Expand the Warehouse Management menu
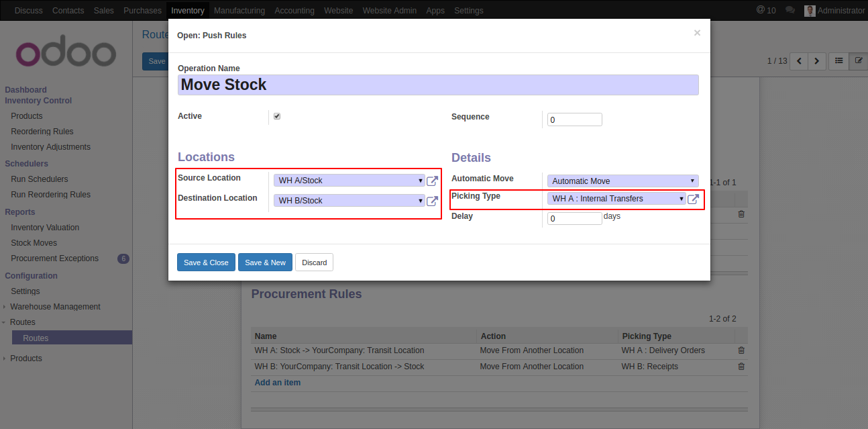Viewport: 868px width, 429px height. [x=55, y=307]
